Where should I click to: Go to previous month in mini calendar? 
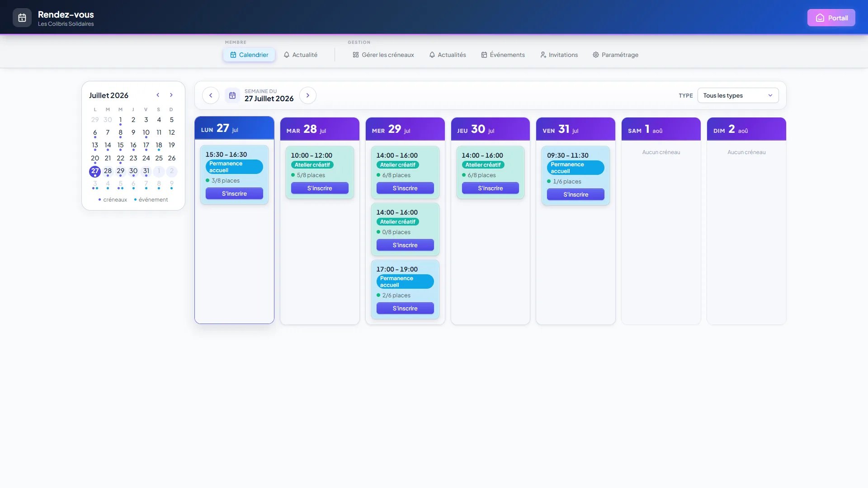click(158, 95)
